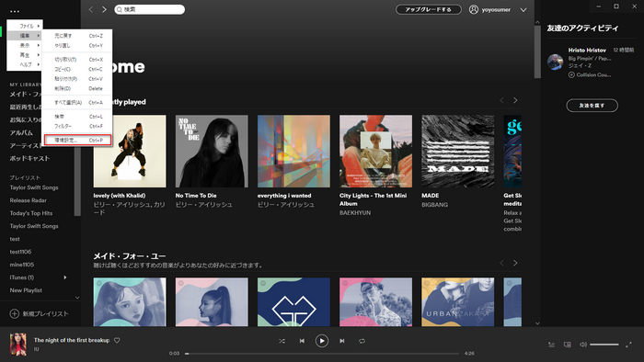Viewport: 644px width, 362px height.
Task: Choose 元に戻す (Ctrl+Z)
Action: tap(77, 36)
